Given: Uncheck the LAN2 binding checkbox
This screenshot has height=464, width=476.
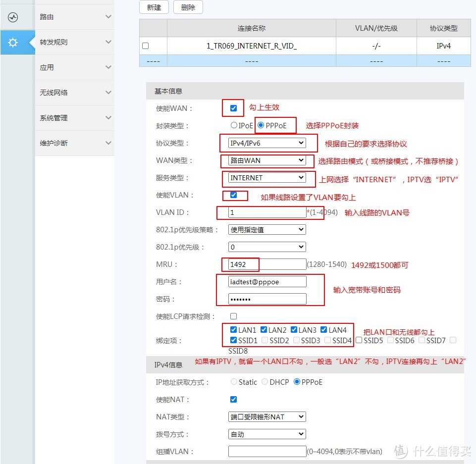Looking at the screenshot, I should tap(263, 329).
